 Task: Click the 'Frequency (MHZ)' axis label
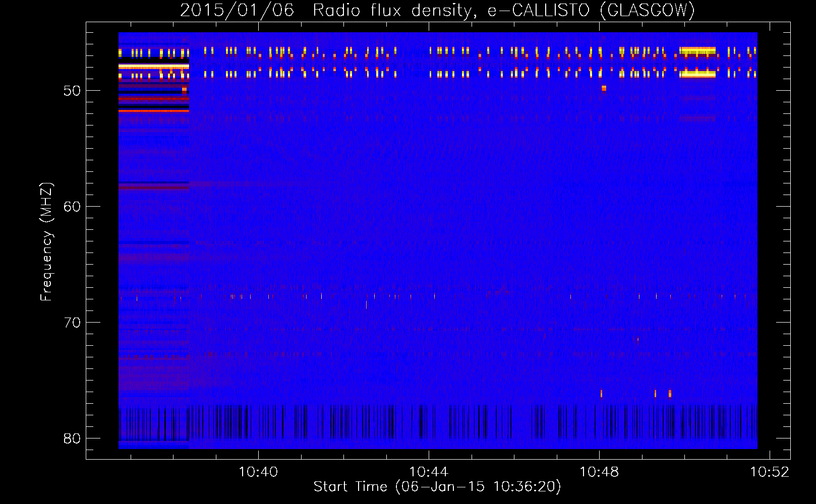click(x=46, y=242)
